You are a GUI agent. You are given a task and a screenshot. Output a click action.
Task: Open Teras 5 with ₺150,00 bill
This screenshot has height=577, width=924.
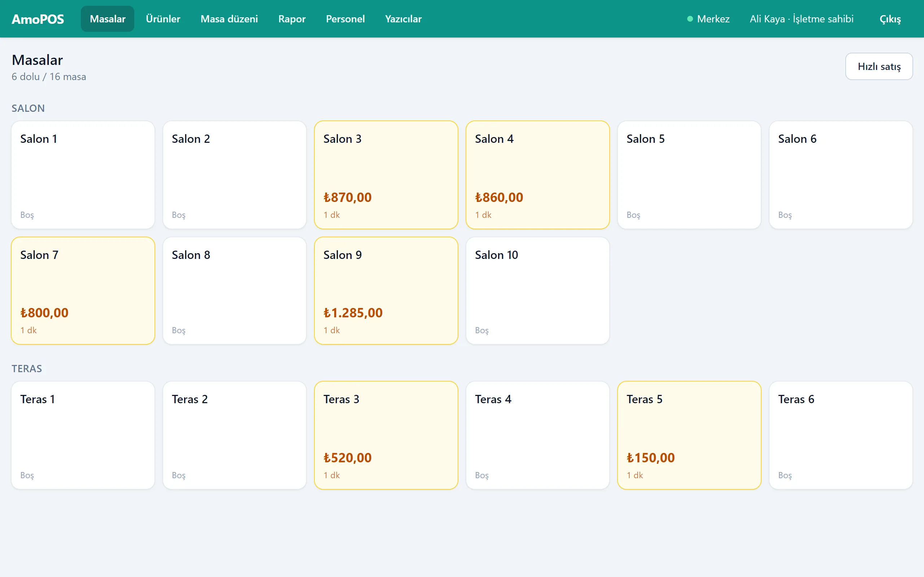tap(689, 435)
